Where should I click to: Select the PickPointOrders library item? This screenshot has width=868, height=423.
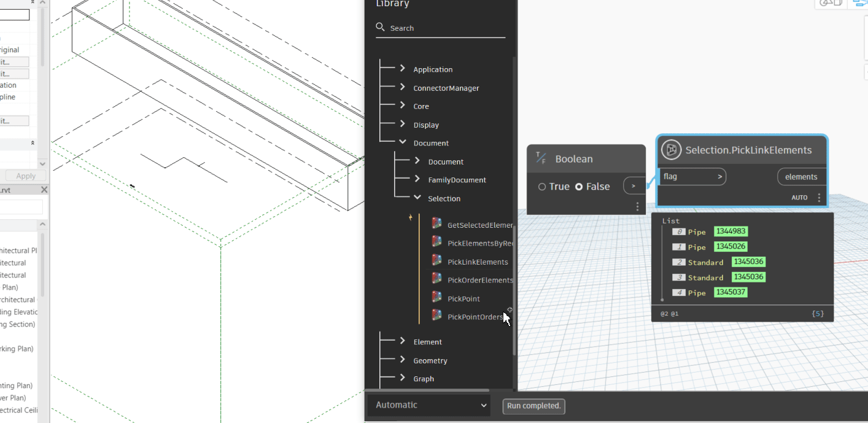pyautogui.click(x=475, y=317)
